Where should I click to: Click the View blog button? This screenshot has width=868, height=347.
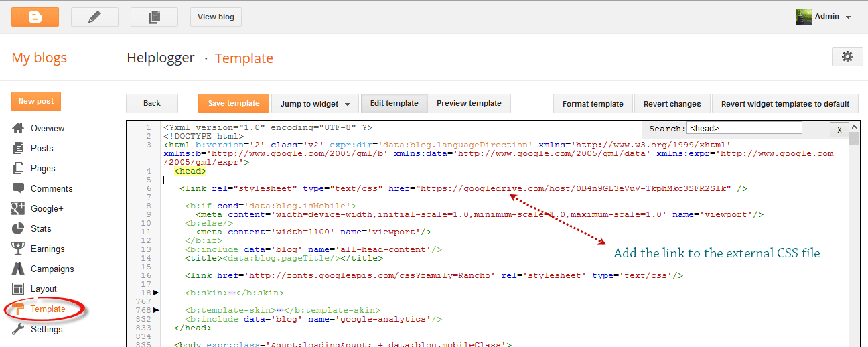pyautogui.click(x=216, y=17)
